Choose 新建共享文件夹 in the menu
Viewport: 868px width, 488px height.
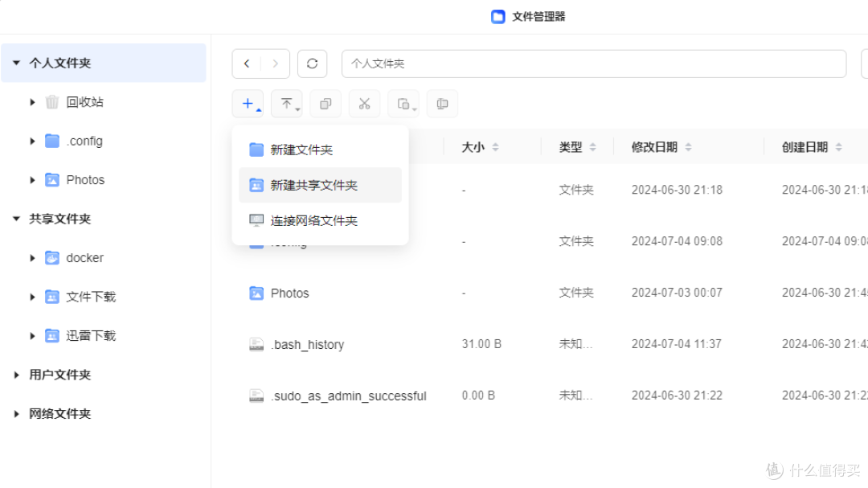pyautogui.click(x=313, y=185)
